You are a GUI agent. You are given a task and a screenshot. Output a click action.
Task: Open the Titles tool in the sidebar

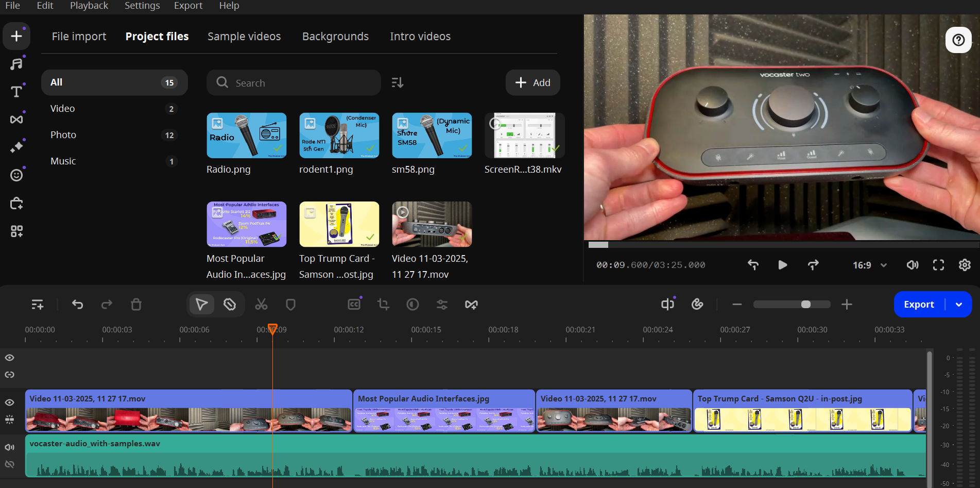point(16,92)
